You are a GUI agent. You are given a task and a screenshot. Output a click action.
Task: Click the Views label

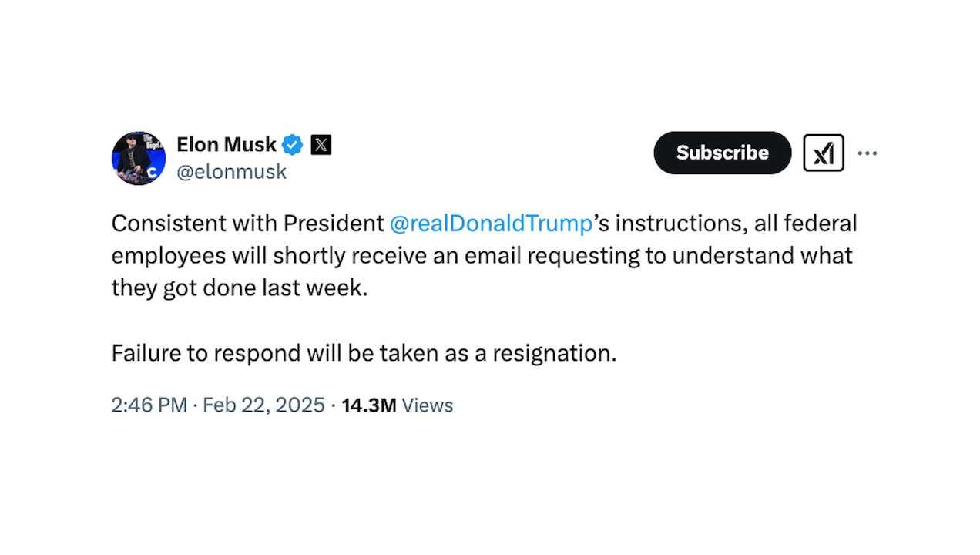(x=428, y=405)
